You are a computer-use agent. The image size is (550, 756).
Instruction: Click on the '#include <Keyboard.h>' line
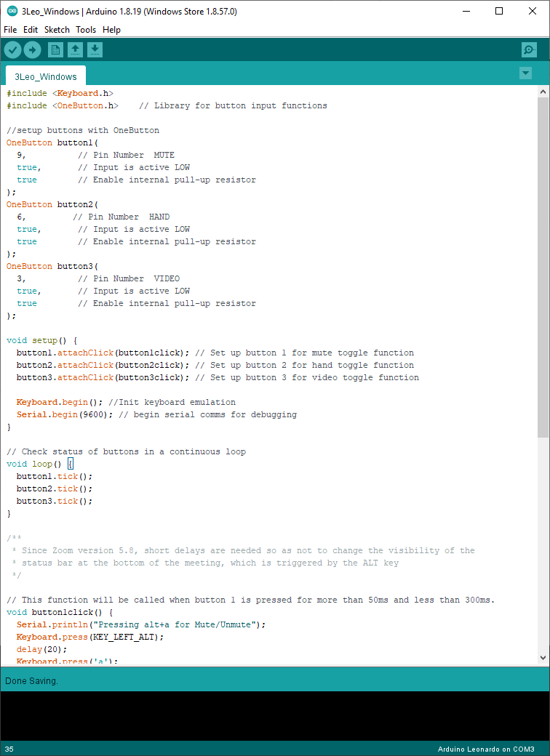pyautogui.click(x=60, y=93)
